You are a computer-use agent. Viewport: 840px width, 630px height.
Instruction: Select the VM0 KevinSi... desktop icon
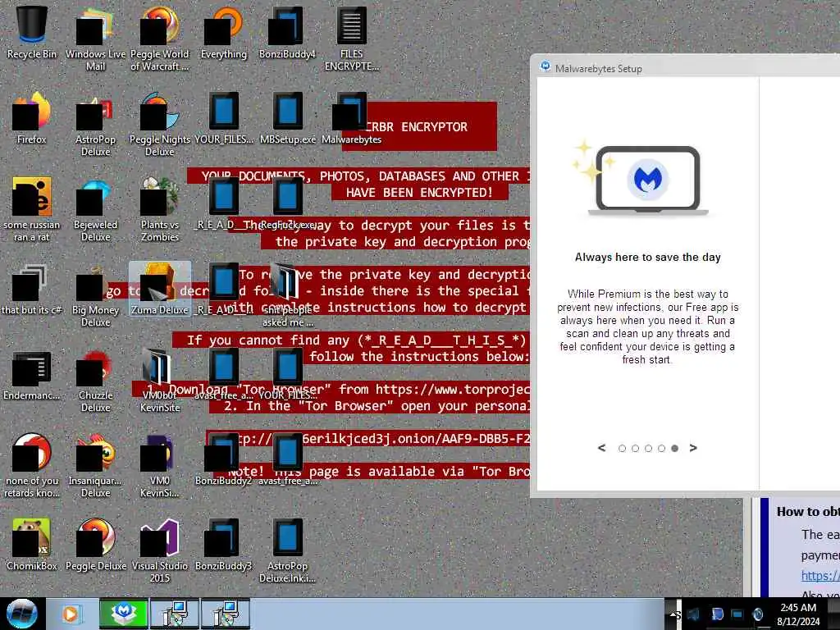coord(160,466)
